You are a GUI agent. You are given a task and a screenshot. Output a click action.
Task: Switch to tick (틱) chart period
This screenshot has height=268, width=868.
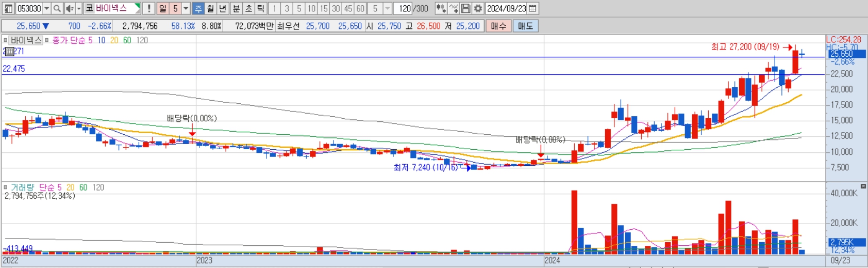pyautogui.click(x=260, y=8)
